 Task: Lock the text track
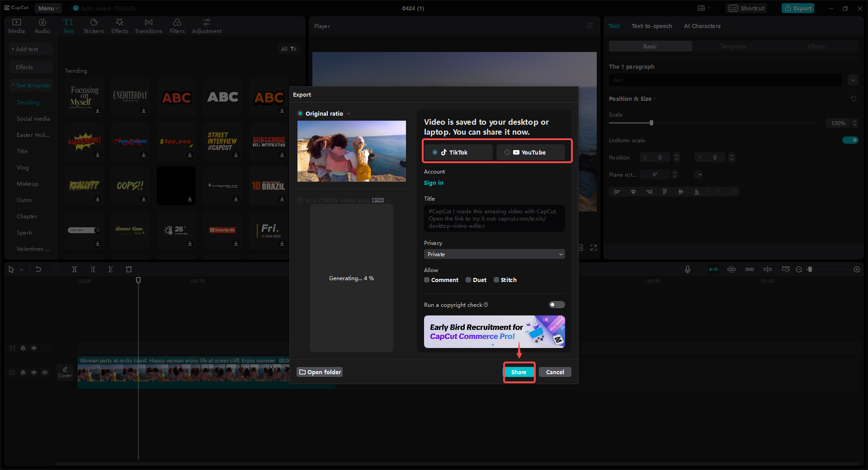pos(23,348)
